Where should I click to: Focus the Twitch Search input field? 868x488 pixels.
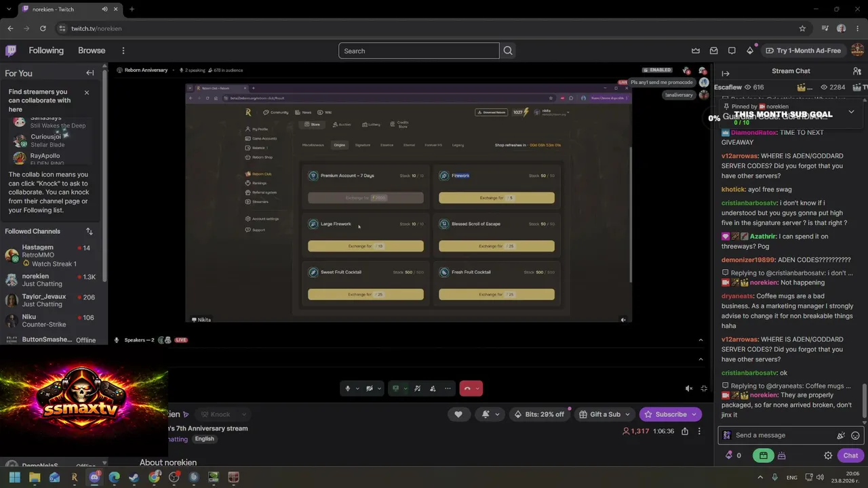418,51
